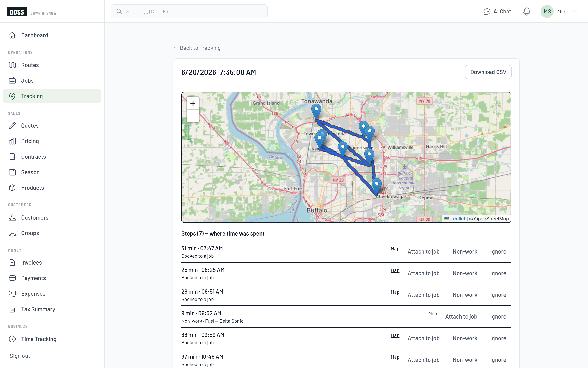Click the BOSS Lawn & Snow logo
This screenshot has width=588, height=368.
(31, 11)
